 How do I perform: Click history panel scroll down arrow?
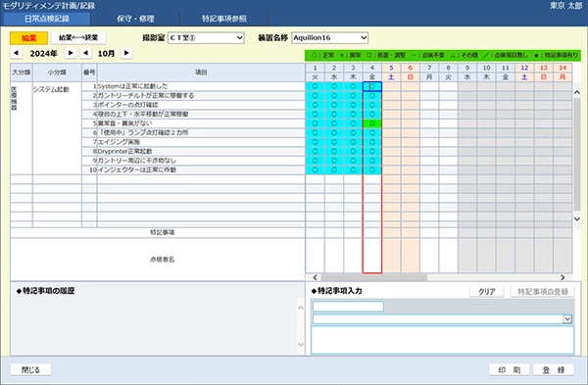[301, 344]
